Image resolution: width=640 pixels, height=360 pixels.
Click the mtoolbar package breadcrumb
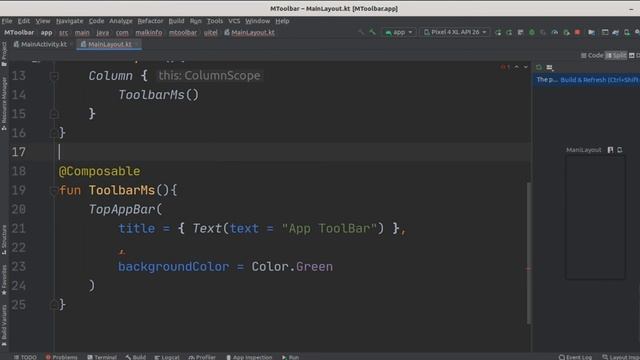pos(183,33)
